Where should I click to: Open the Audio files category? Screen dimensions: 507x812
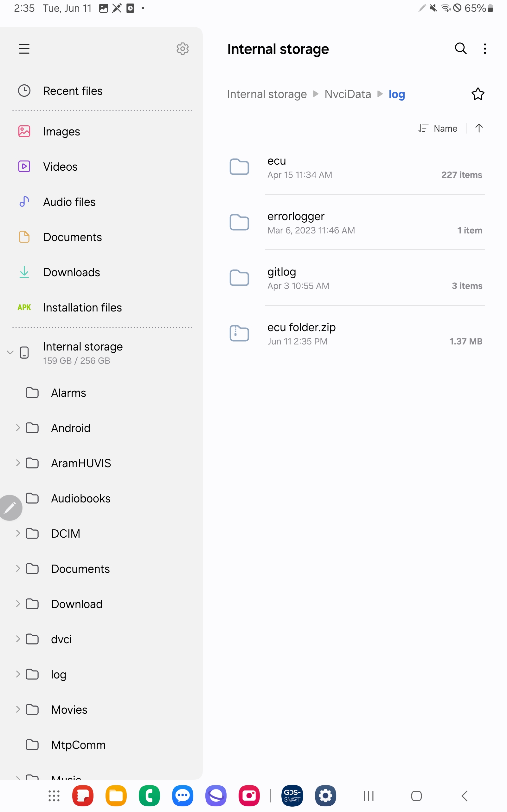click(x=69, y=202)
